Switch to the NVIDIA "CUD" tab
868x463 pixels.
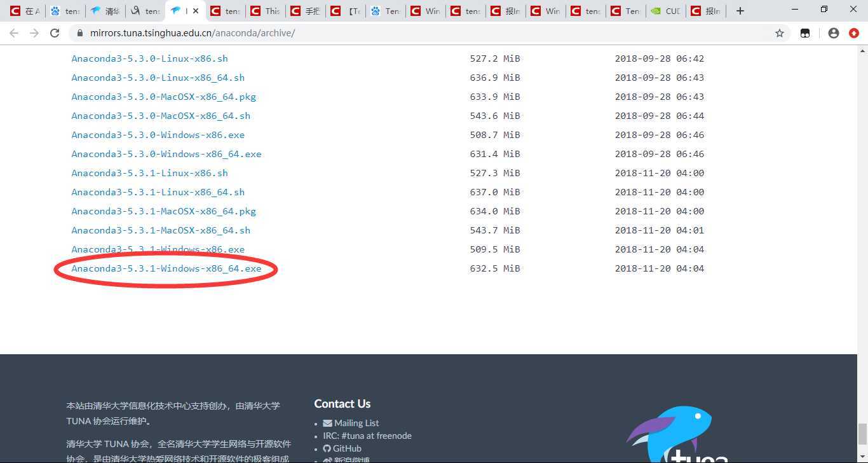665,11
